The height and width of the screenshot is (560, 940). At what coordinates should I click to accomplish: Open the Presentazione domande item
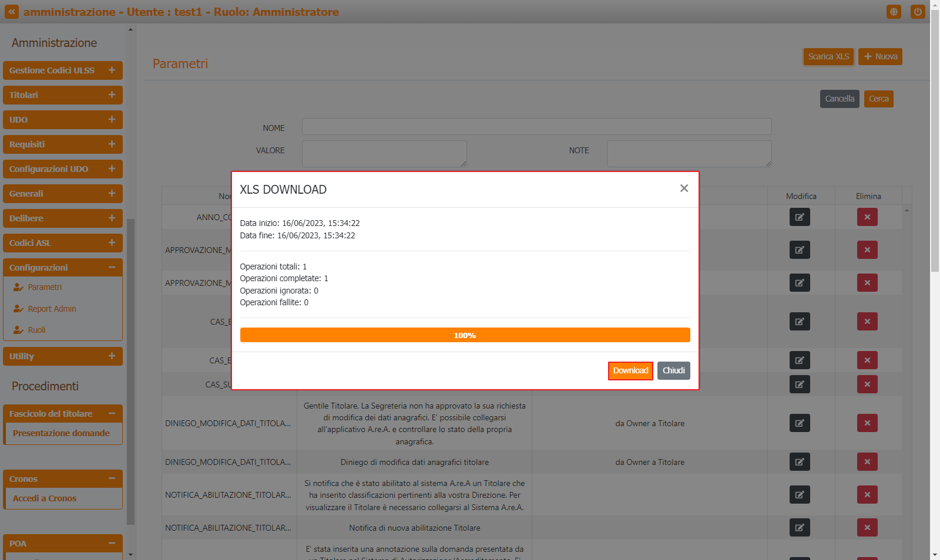(x=61, y=433)
